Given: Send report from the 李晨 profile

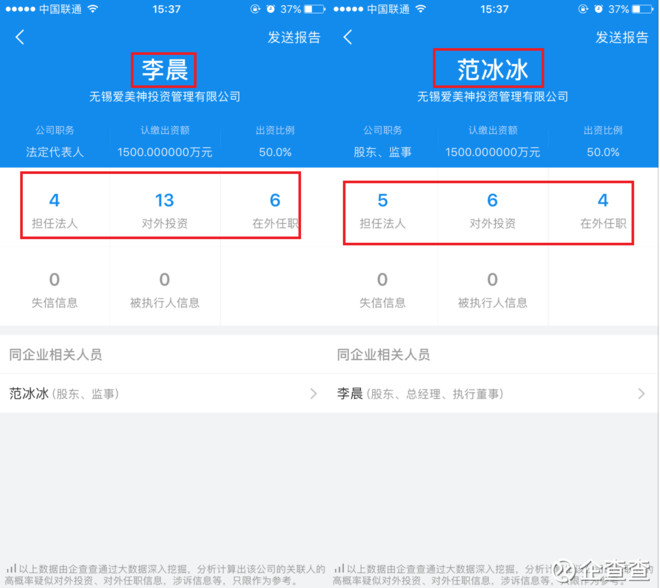Looking at the screenshot, I should pos(294,37).
